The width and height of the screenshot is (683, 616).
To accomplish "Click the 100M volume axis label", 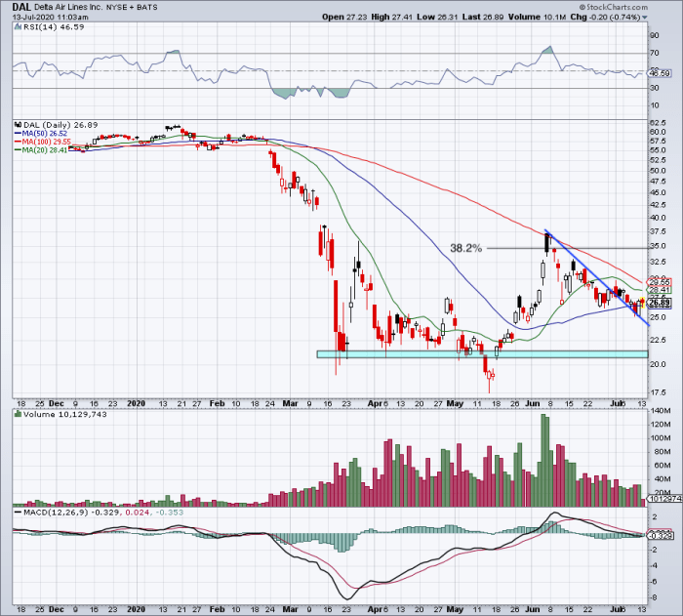I will [660, 437].
